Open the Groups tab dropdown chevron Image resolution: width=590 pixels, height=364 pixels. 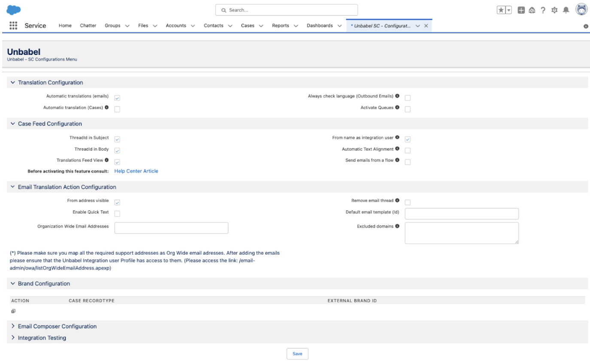128,26
